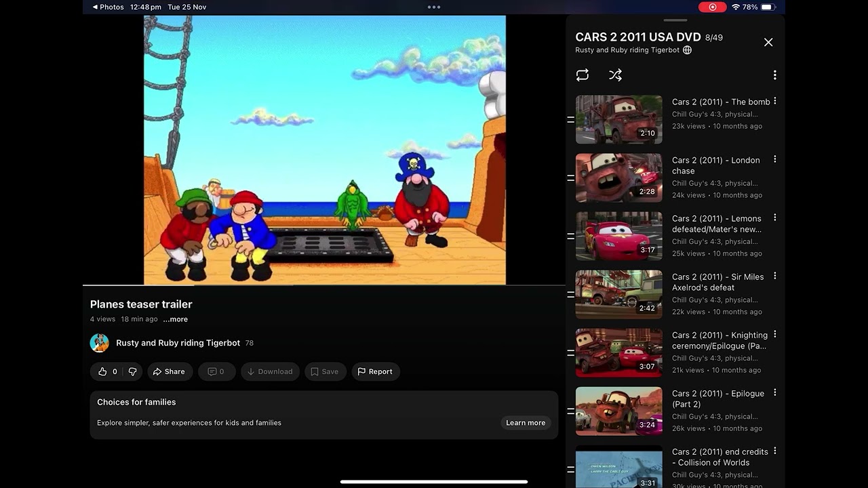Close the playlist panel

click(x=768, y=42)
